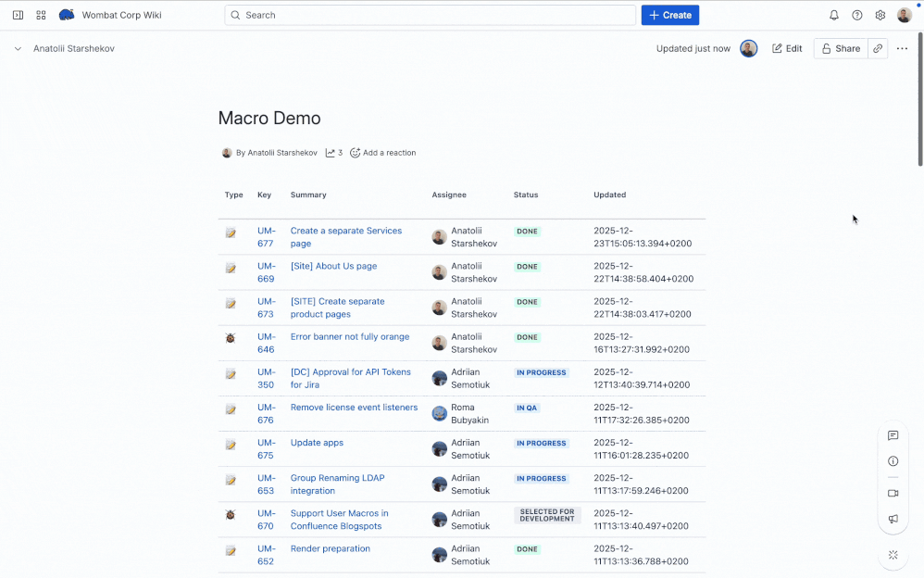
Task: Click the task type icon for UM-675
Action: tap(231, 445)
